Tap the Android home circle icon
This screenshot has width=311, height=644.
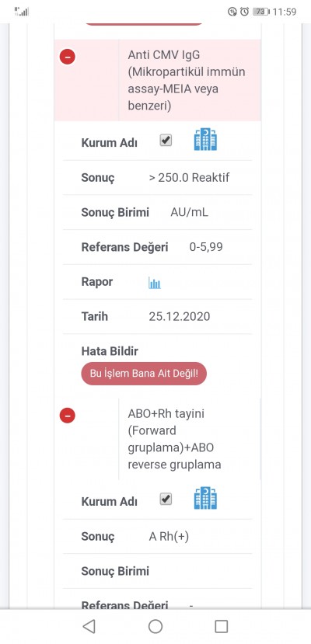[155, 626]
